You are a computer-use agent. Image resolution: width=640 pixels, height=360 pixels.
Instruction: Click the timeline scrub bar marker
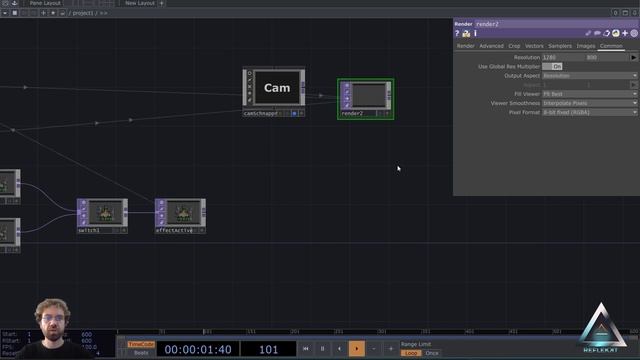coord(204,332)
